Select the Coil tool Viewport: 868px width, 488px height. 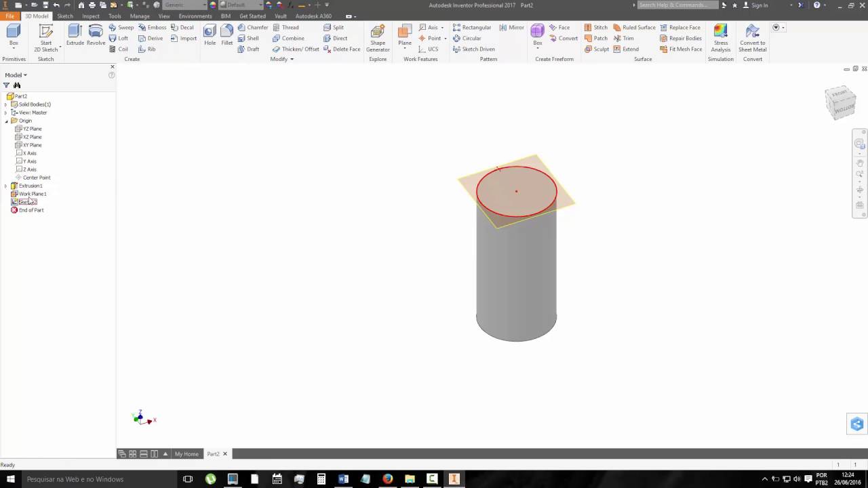(119, 49)
